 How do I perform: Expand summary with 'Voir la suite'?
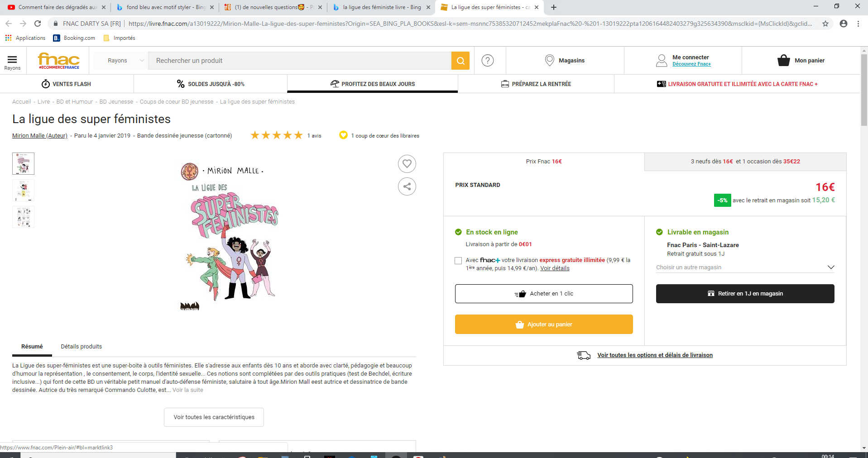(x=188, y=390)
